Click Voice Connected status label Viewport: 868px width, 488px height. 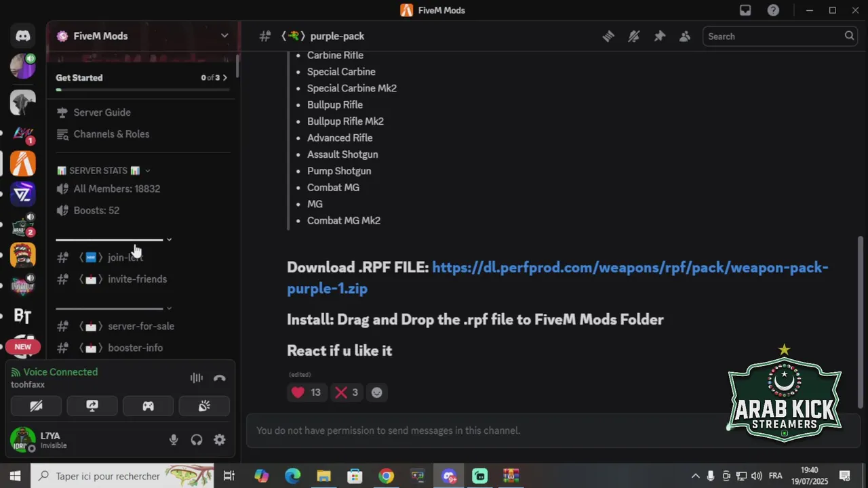tap(60, 372)
